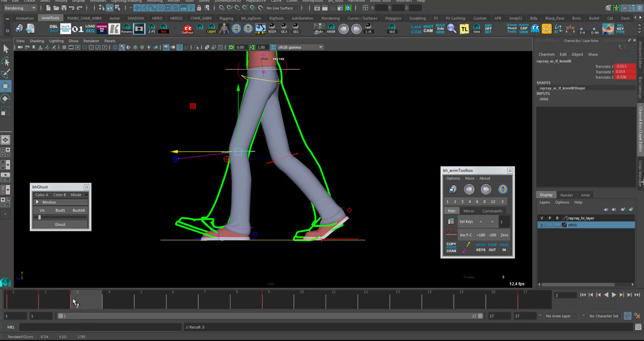Open the Rendering menu set dropdown
Screen dimensions: 644x341
pyautogui.click(x=19, y=8)
